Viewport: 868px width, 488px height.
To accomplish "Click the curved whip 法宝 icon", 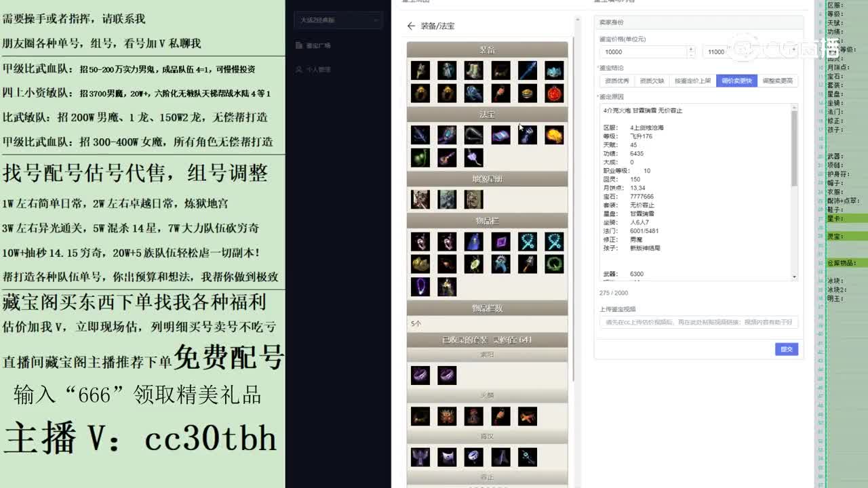I will click(474, 135).
